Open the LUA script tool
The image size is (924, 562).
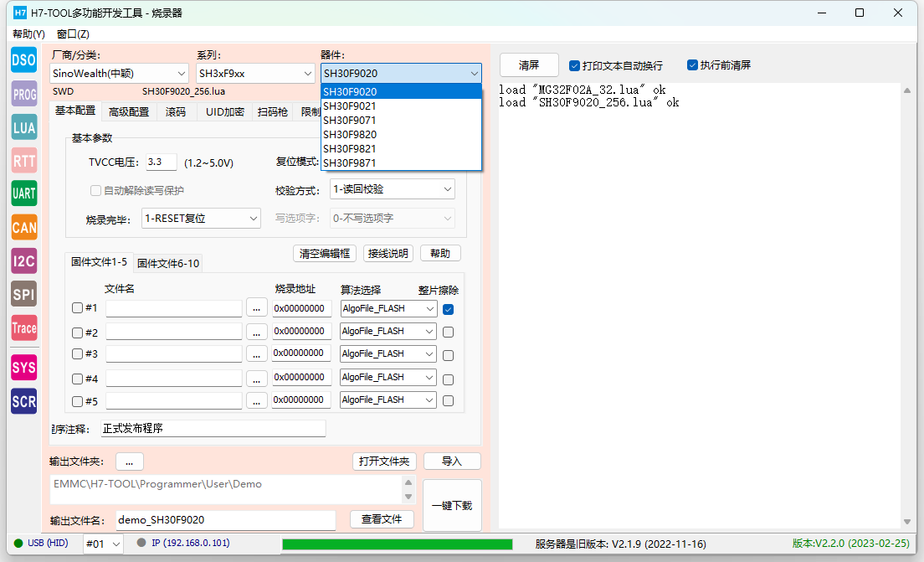point(24,127)
